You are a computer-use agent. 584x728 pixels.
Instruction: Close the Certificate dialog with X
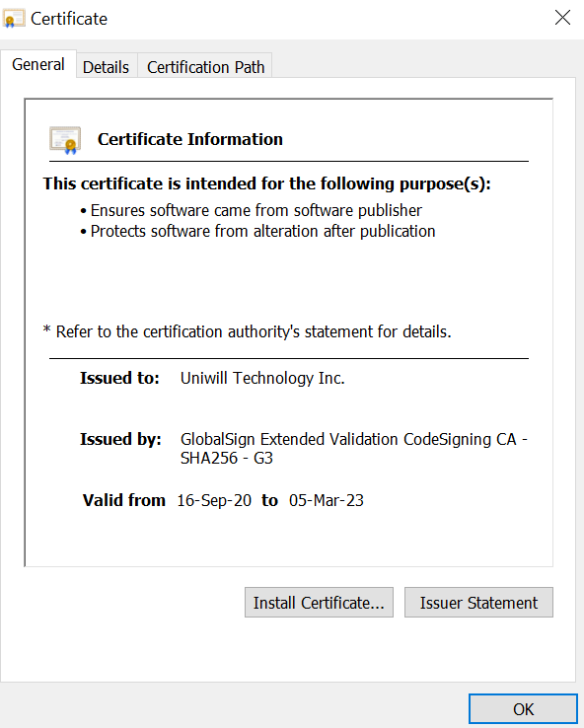(562, 18)
